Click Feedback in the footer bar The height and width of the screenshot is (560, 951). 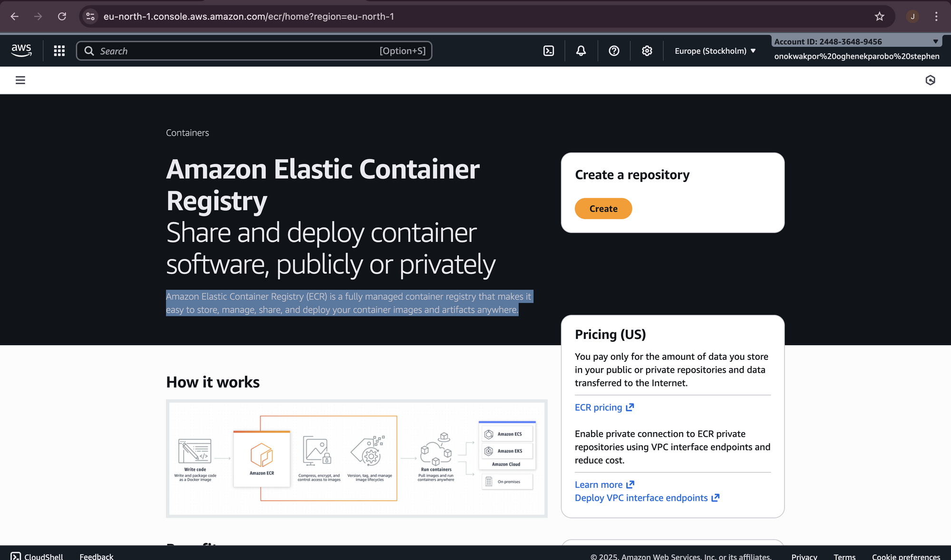click(x=97, y=556)
